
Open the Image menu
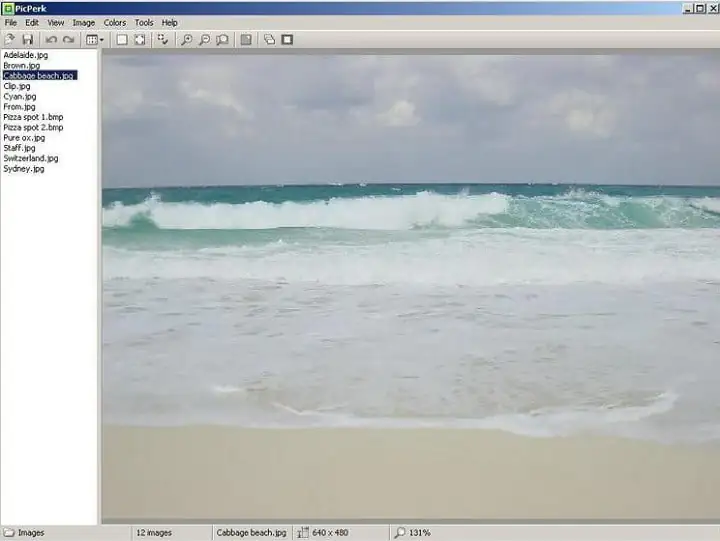(84, 22)
